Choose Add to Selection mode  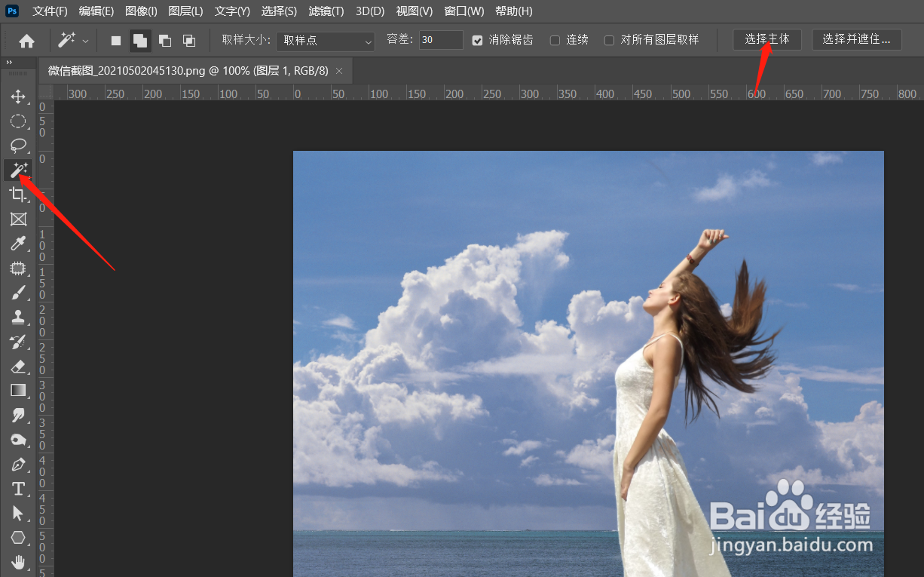click(x=139, y=41)
